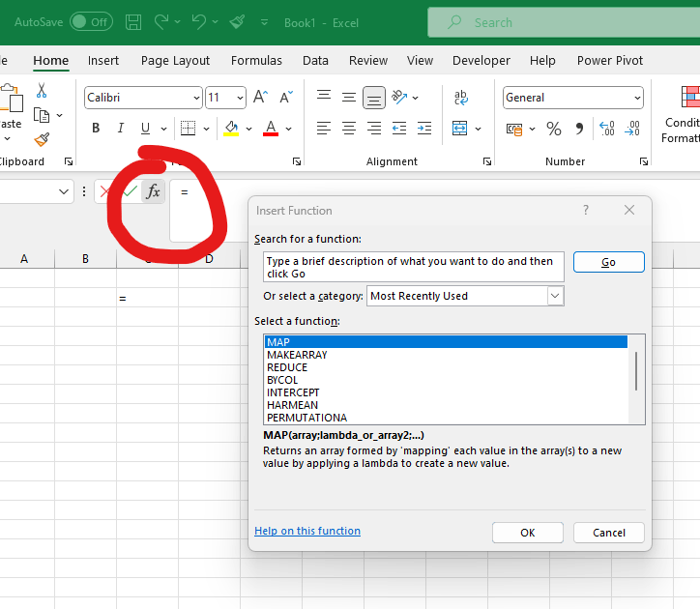Switch to the Data tab

315,60
